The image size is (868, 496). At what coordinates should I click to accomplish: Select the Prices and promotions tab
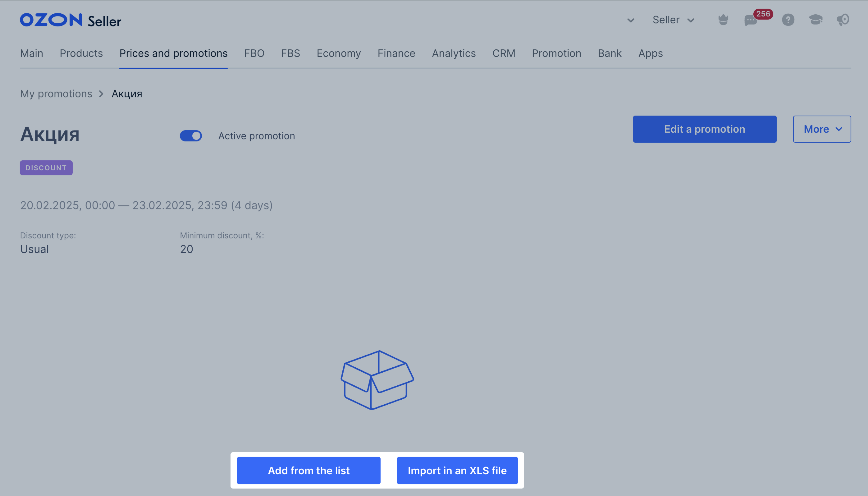tap(173, 53)
